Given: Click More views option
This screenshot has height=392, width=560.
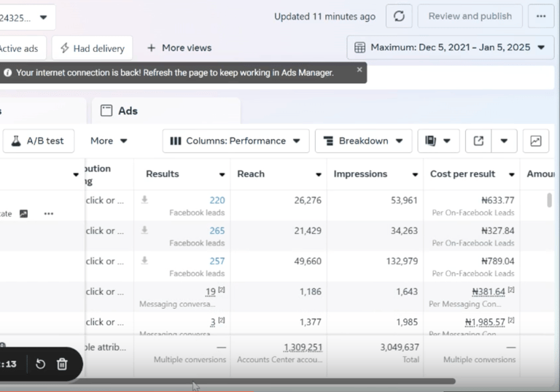Looking at the screenshot, I should [x=179, y=48].
